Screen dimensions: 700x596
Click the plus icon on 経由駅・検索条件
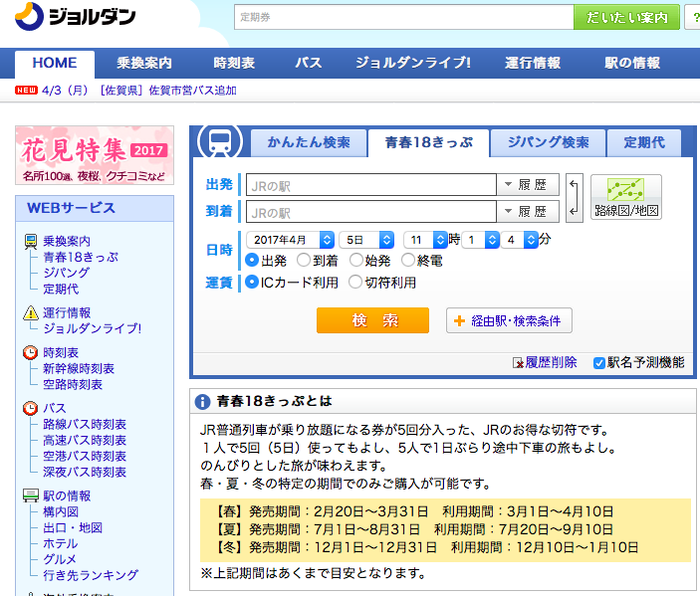[459, 320]
